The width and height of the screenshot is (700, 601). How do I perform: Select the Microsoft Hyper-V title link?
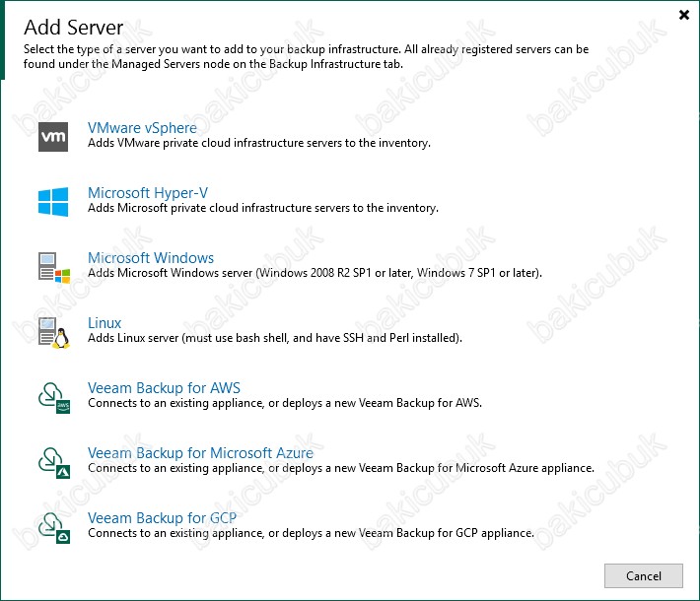(x=148, y=193)
